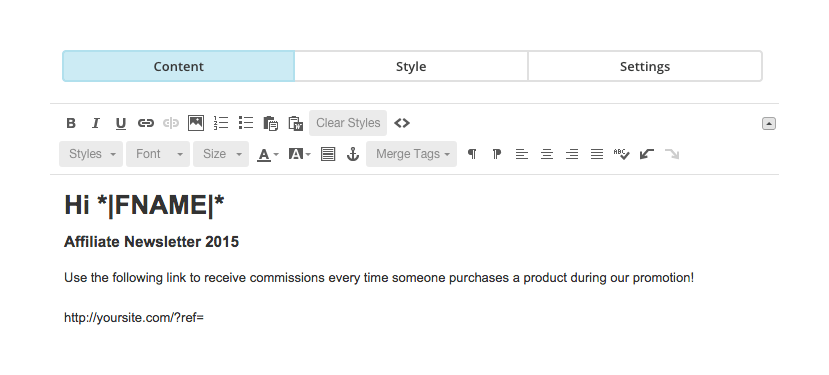This screenshot has width=829, height=375.
Task: Insert an anchor with the anchor icon
Action: [x=353, y=154]
